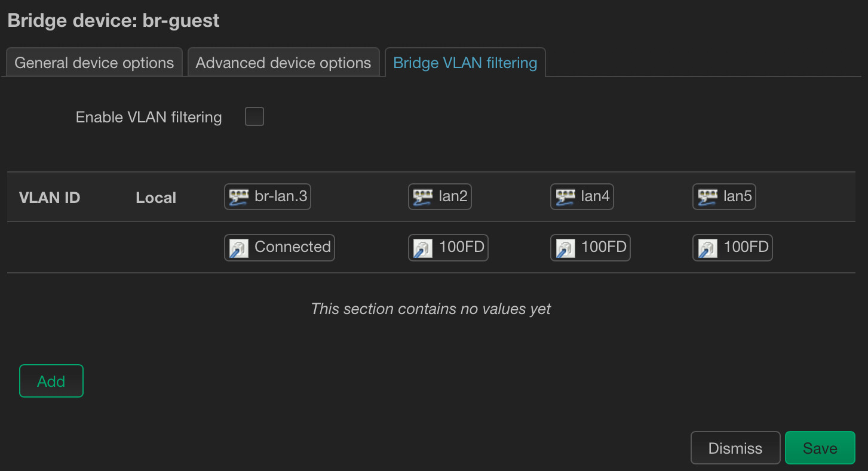Enable the VLAN filtering checkbox
This screenshot has width=868, height=471.
pyautogui.click(x=254, y=116)
